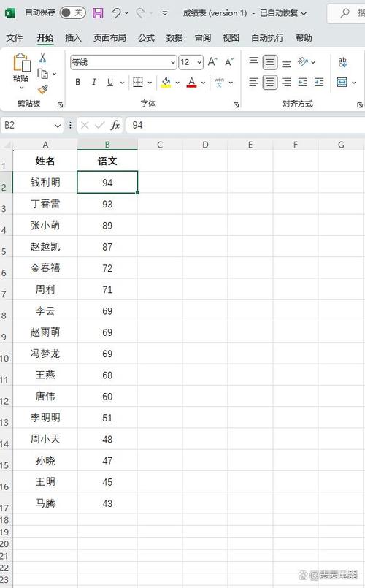
Task: Click the Redo arrow icon
Action: click(x=141, y=12)
